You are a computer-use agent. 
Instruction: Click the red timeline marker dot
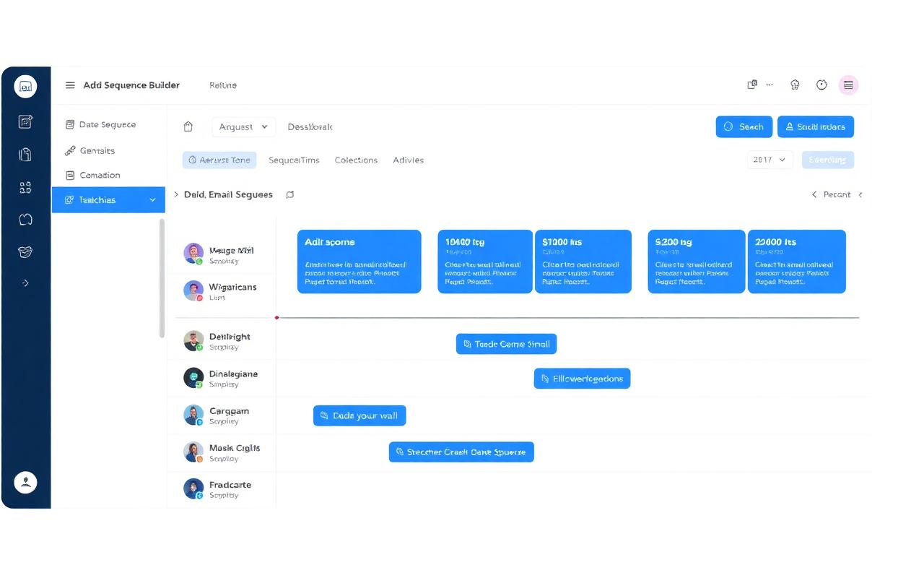[x=276, y=318]
